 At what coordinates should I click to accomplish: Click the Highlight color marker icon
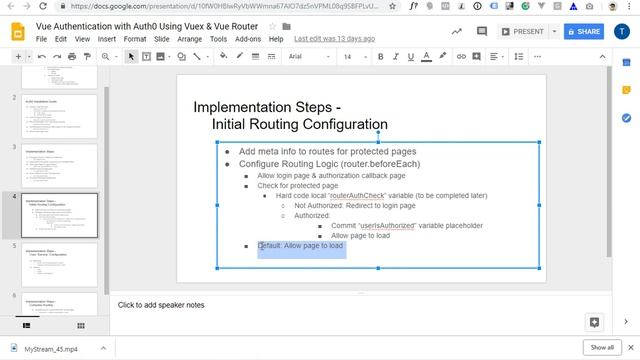coord(442,56)
